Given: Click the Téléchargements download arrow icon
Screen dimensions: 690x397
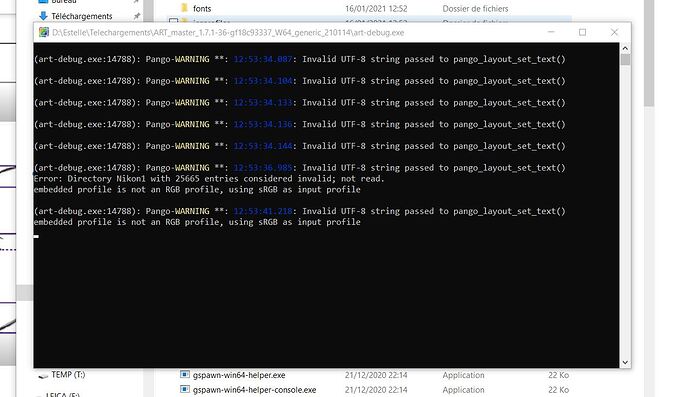Looking at the screenshot, I should click(x=43, y=16).
